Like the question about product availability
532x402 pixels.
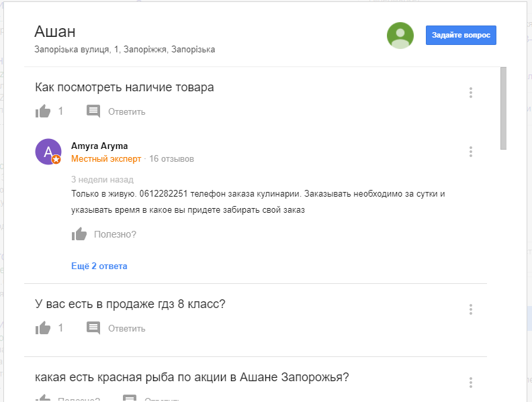43,111
